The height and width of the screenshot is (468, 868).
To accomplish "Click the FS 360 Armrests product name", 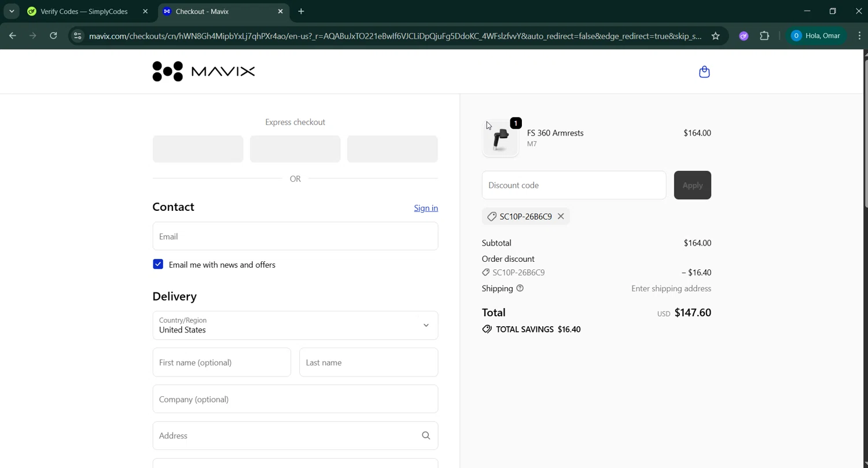I will pyautogui.click(x=556, y=133).
